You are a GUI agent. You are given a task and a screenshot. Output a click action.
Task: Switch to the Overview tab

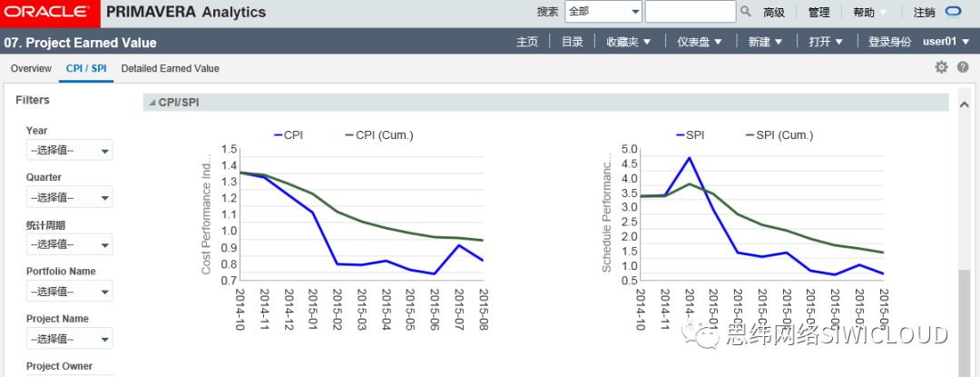[x=31, y=68]
